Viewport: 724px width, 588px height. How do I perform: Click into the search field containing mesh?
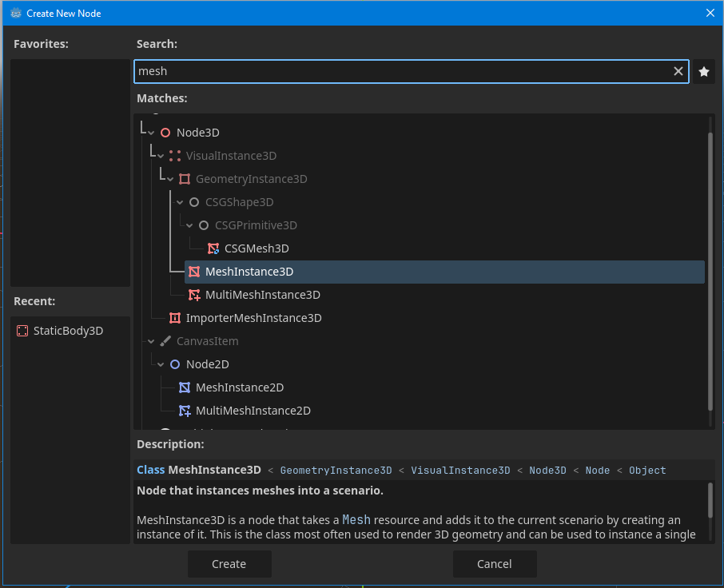pos(400,71)
